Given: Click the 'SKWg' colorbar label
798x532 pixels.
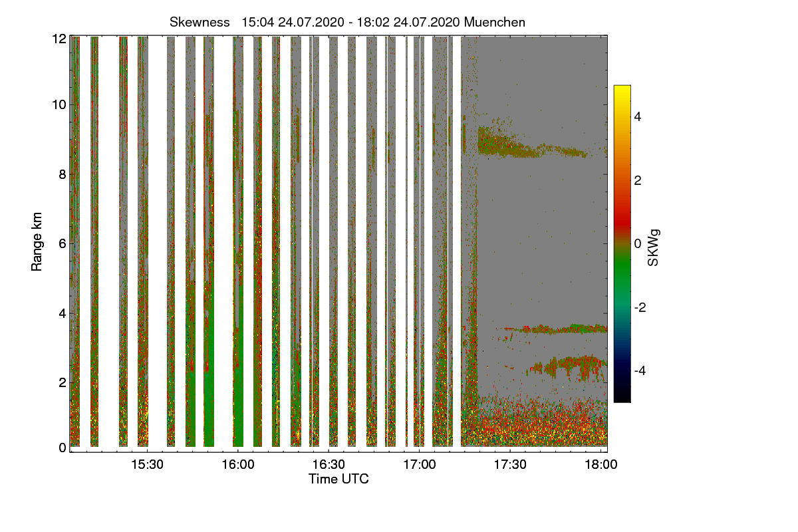Looking at the screenshot, I should [x=653, y=249].
